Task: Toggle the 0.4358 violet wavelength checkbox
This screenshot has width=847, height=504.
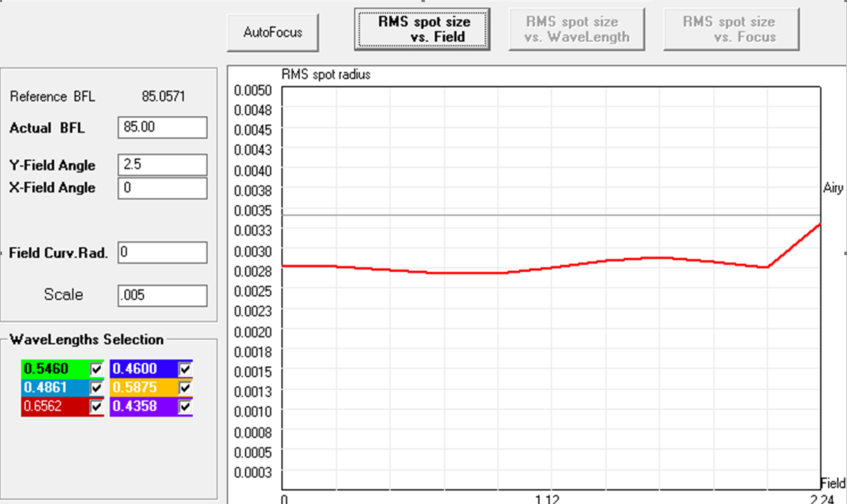Action: click(185, 407)
